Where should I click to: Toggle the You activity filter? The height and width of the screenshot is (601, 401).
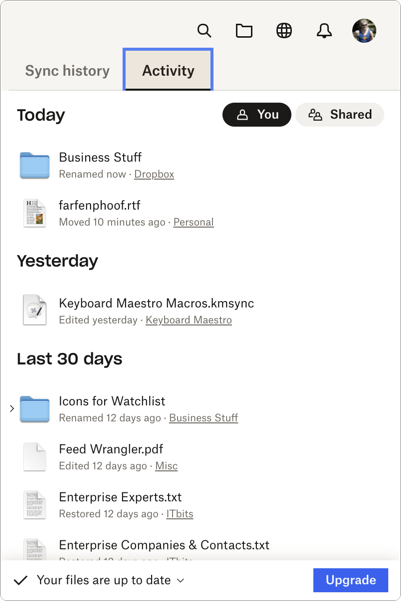[257, 115]
